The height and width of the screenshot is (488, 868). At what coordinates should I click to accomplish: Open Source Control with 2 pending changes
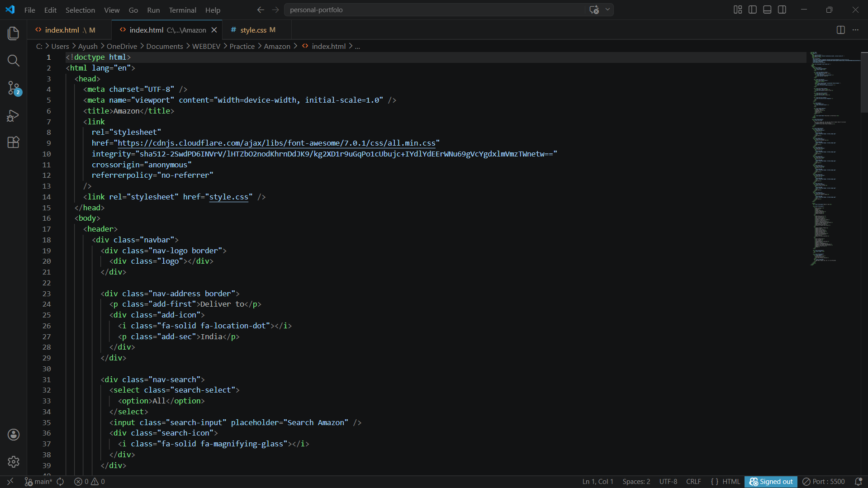14,88
